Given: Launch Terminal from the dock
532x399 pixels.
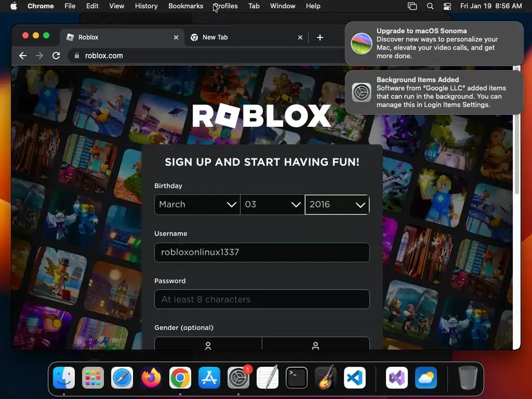Looking at the screenshot, I should (x=297, y=378).
